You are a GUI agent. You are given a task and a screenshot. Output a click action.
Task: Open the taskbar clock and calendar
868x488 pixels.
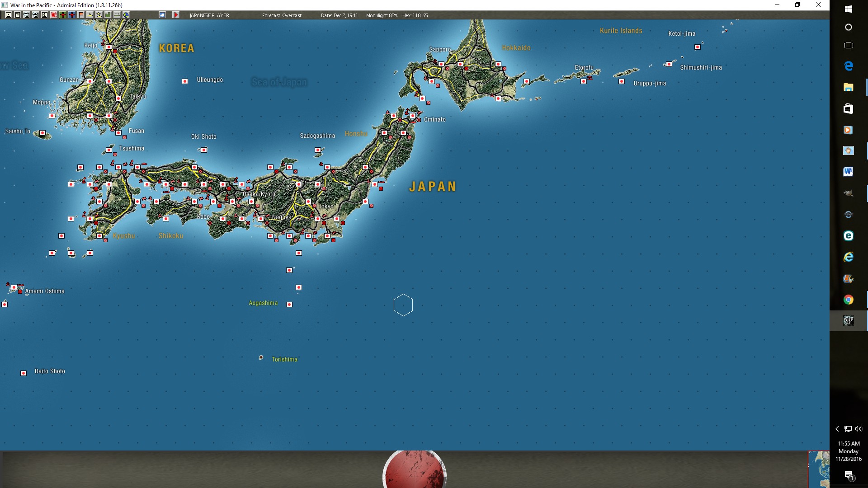point(849,451)
